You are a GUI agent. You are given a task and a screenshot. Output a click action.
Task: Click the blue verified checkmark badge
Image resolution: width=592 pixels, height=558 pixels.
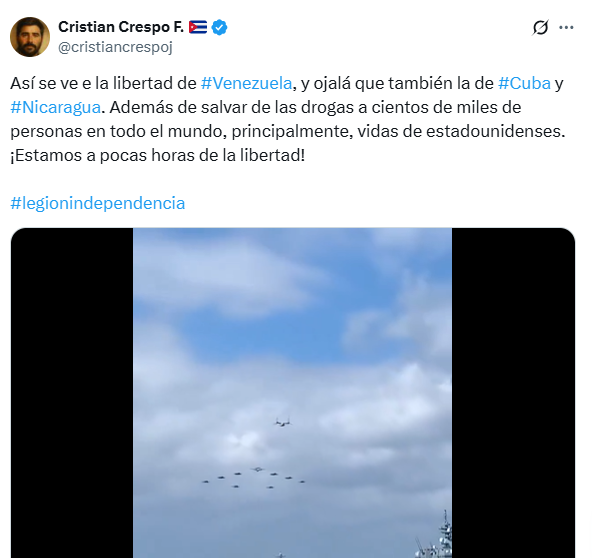click(x=219, y=28)
